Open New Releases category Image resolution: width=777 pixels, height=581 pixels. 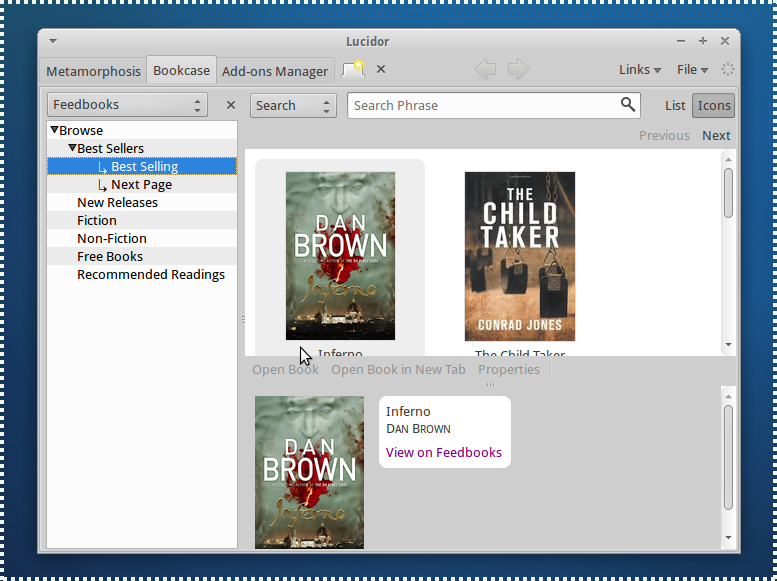point(117,202)
